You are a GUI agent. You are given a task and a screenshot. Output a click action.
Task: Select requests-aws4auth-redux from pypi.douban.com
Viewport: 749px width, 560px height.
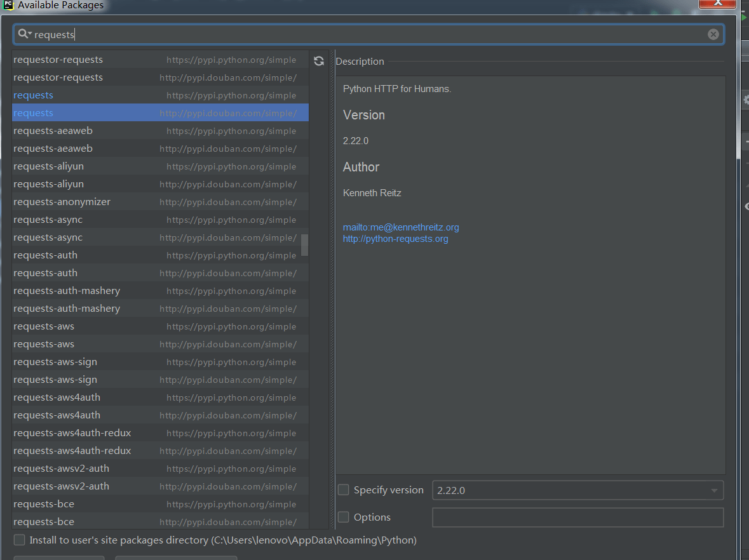161,451
